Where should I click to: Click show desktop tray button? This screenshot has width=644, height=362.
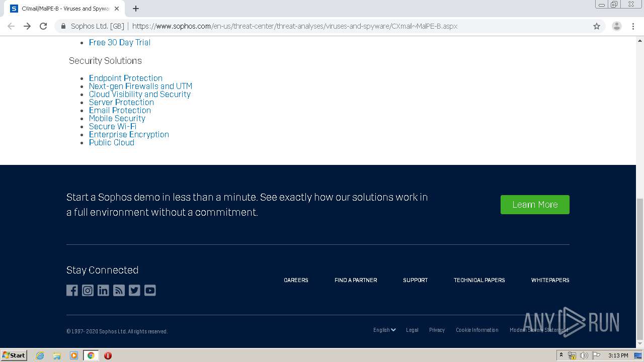638,355
